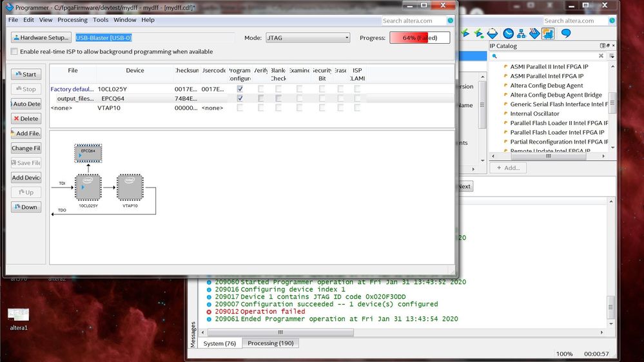Open the clock-shaped timing analyzer toolbar icon

tap(508, 33)
